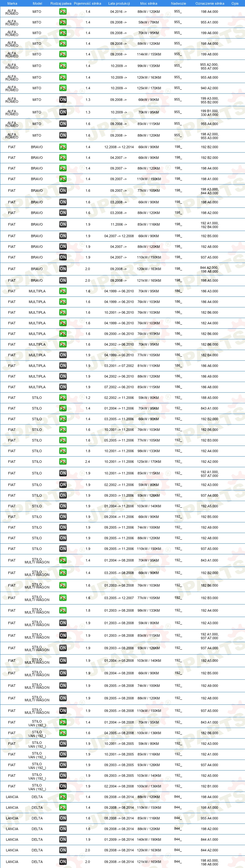Click engine code 188 A5.000

[209, 398]
